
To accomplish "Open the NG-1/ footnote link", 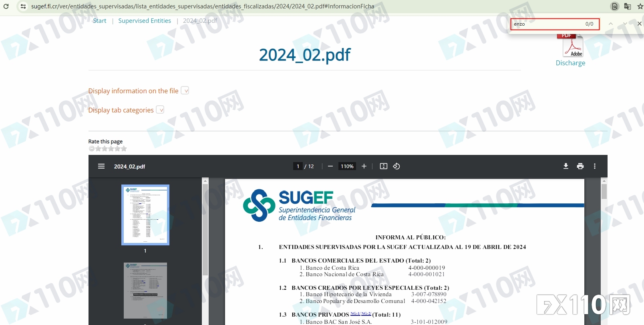I will [x=355, y=313].
